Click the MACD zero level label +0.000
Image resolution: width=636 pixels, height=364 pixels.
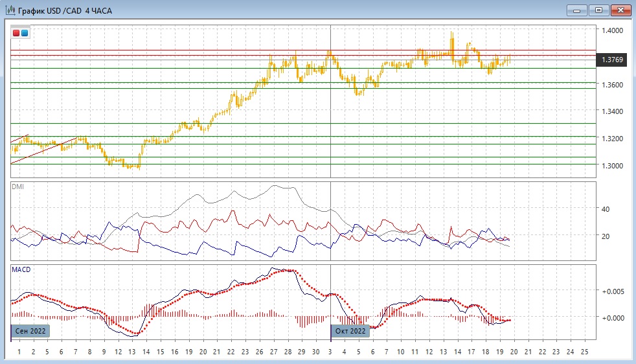click(613, 318)
